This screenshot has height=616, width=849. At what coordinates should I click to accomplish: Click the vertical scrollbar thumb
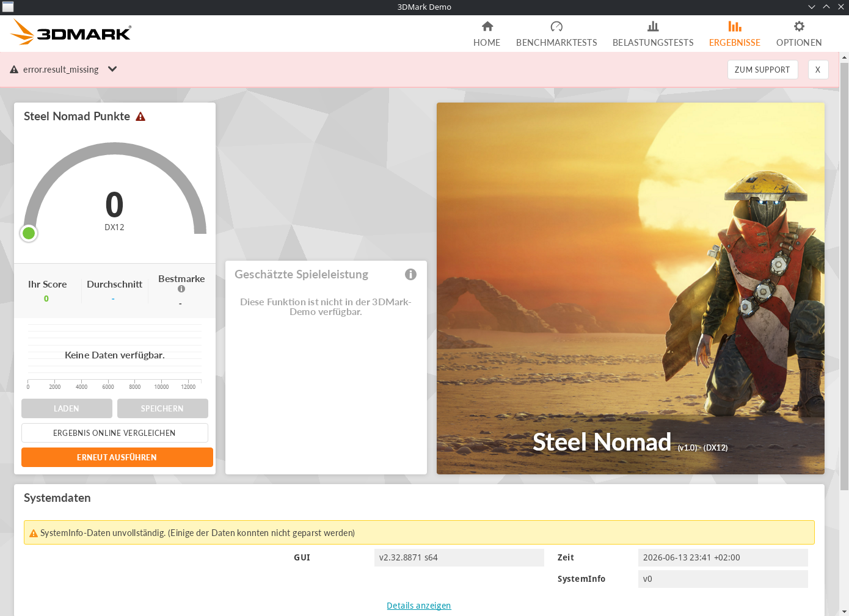[x=844, y=276]
